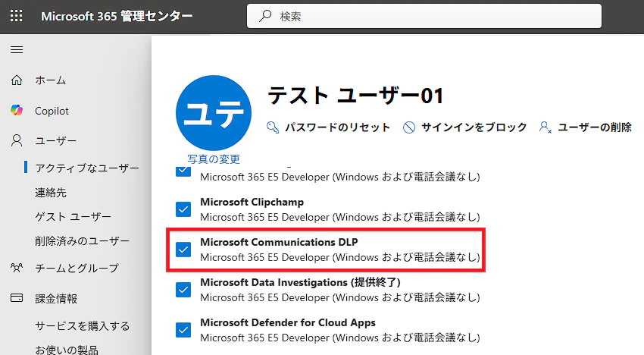The height and width of the screenshot is (355, 644).
Task: Click the 課金情報 card icon
Action: pyautogui.click(x=17, y=298)
